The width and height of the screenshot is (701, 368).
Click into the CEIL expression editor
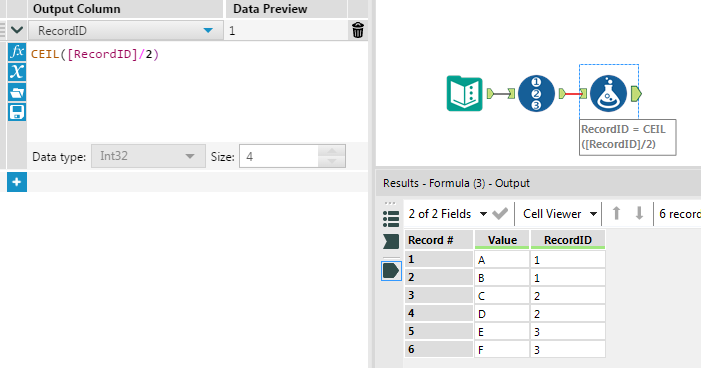197,92
